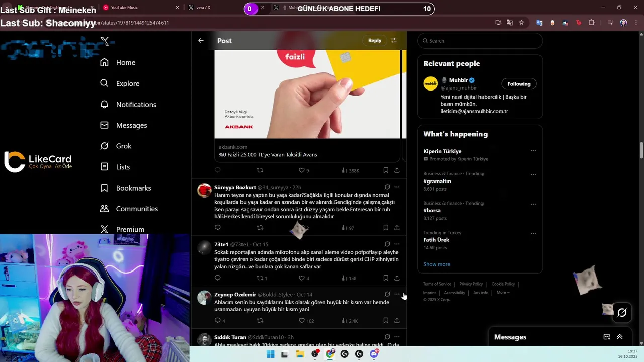Open Notifications in the sidebar
Viewport: 644px width, 362px height.
(128, 104)
